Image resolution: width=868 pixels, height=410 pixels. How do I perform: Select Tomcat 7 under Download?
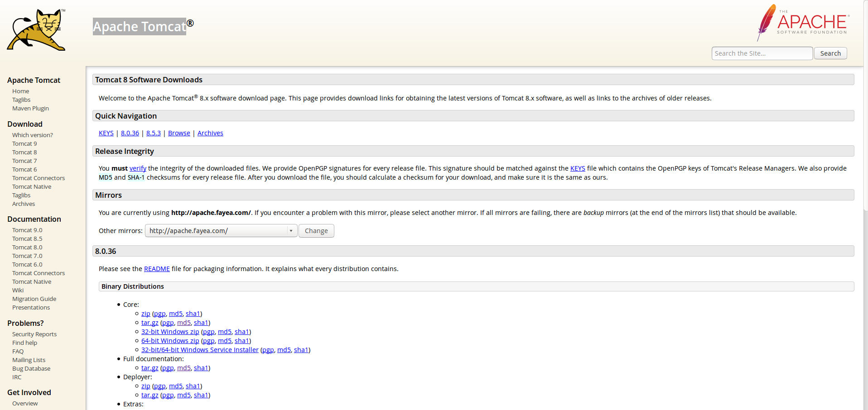(x=24, y=161)
